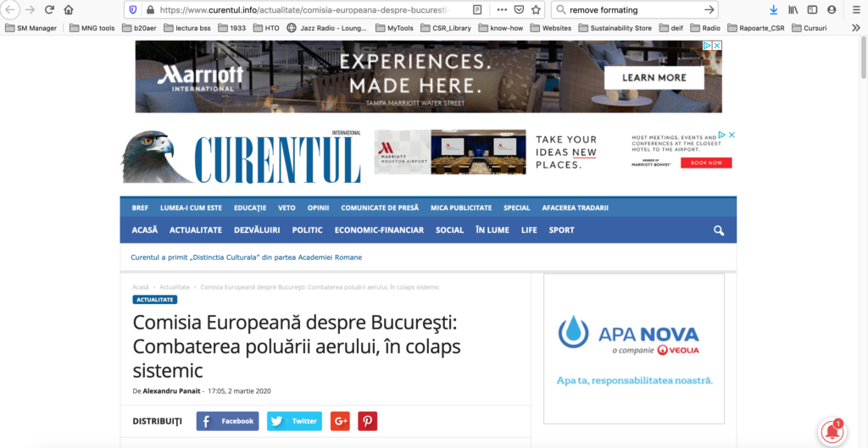Screen dimensions: 868x448
Task: Open the MNG tools bookmark folder
Action: coord(92,28)
